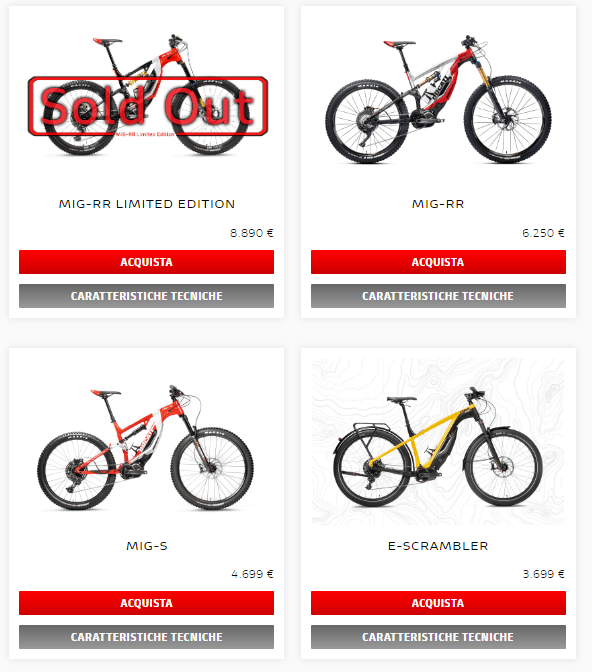View Caratteristiche Tecniche of the MIG-S
The width and height of the screenshot is (592, 672).
pos(146,637)
